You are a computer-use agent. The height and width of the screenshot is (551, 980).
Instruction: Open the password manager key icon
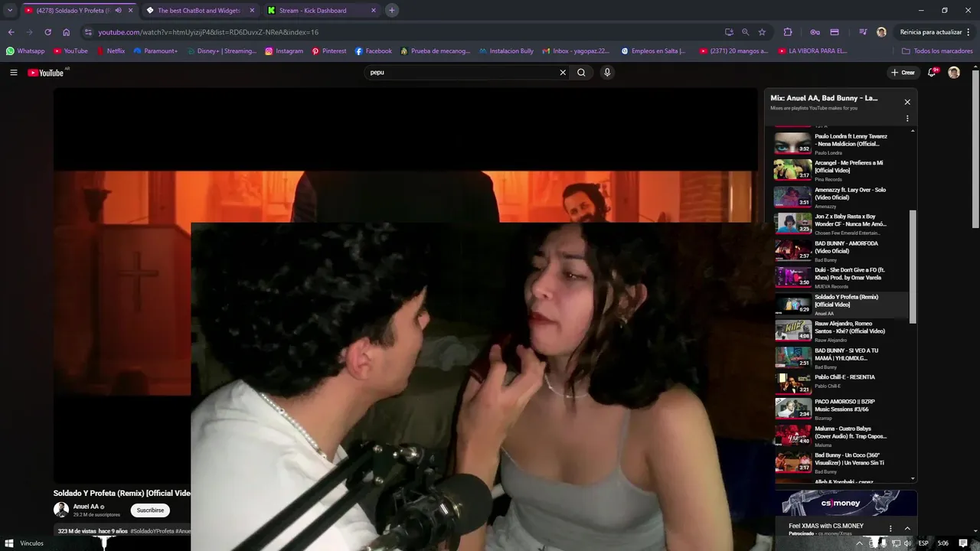click(x=815, y=32)
